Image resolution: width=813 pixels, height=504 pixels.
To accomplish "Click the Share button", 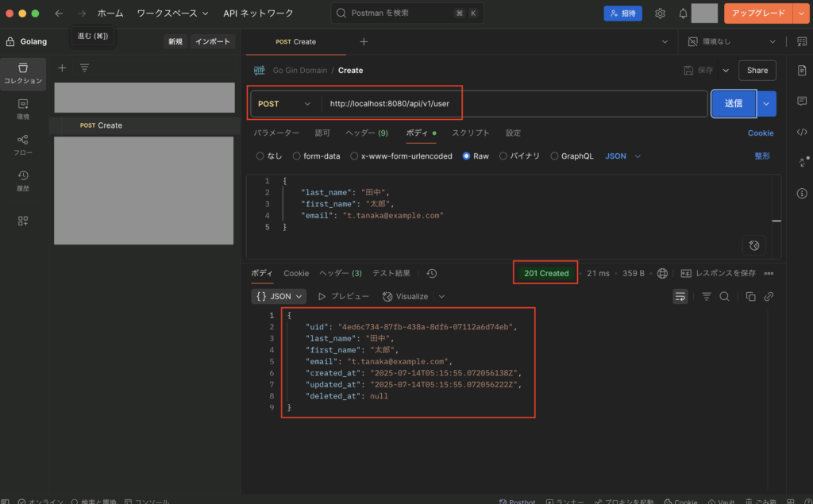I will (x=757, y=71).
